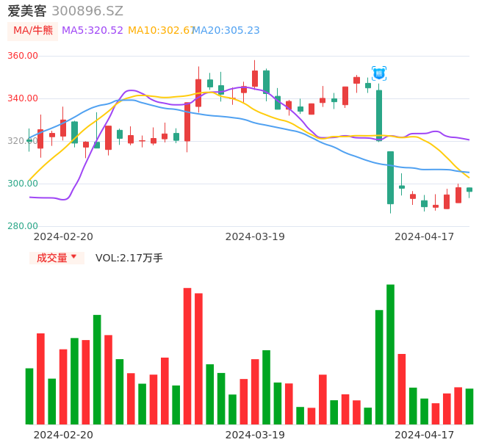504x445 pixels.
Task: Toggle the MA20:305.23 legend label
Action: click(x=226, y=30)
